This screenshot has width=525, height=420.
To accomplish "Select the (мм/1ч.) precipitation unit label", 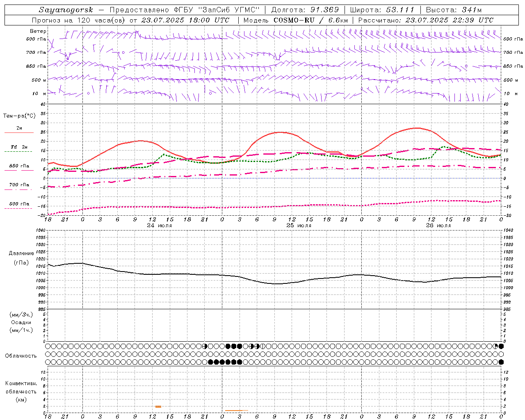I will point(21,330).
